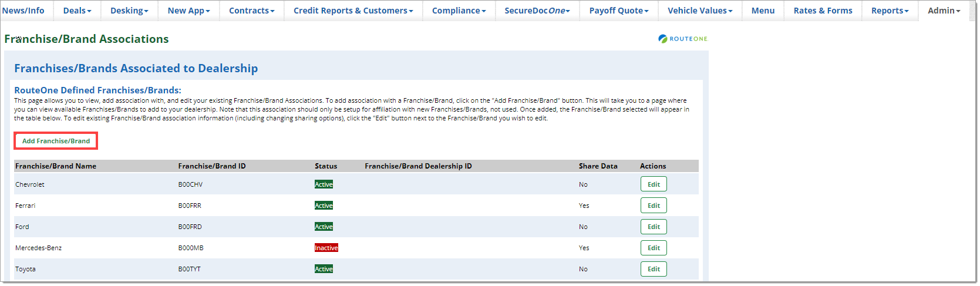Click the Inactive status badge for Mercedes-Benz
980x286 pixels.
click(x=326, y=248)
